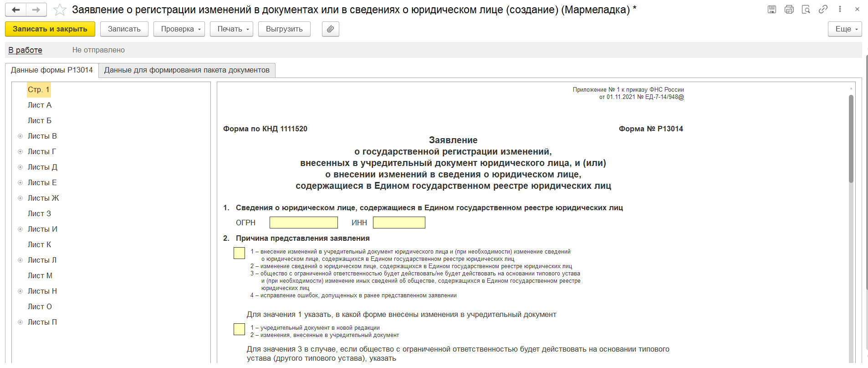Click the «Форма по КНД 1111520» text
This screenshot has width=868, height=368.
tap(265, 129)
